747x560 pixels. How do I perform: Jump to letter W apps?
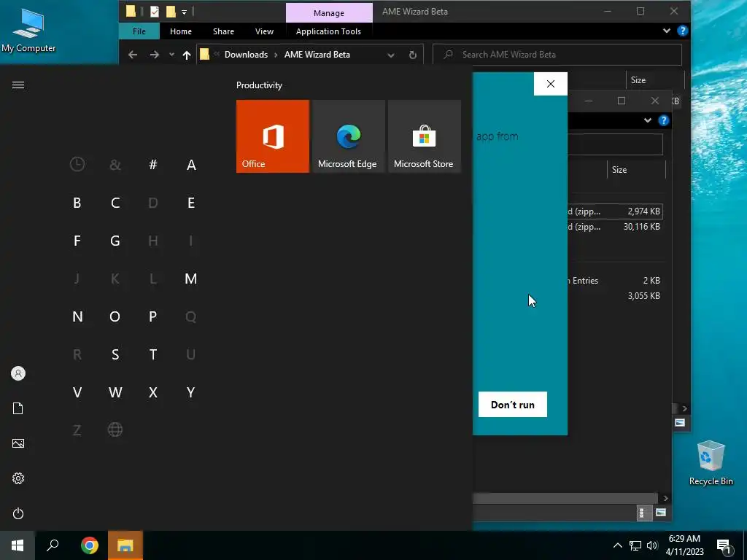point(115,392)
